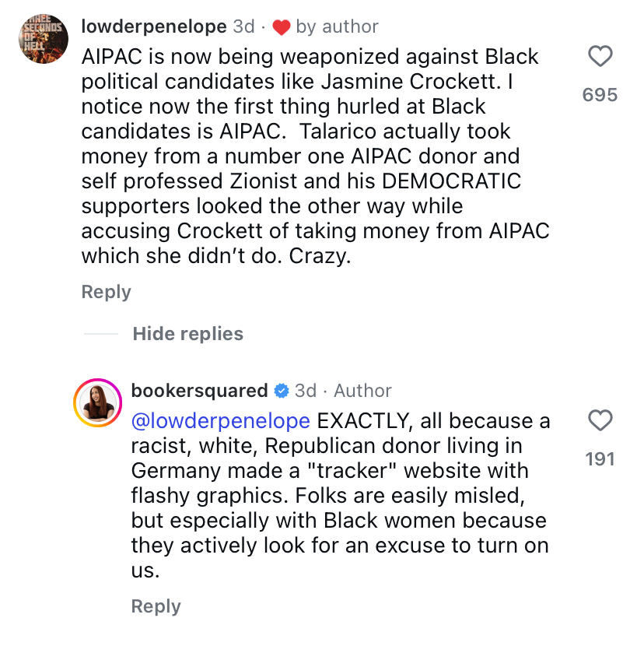This screenshot has height=646, width=644.
Task: View the 695 likes count
Action: pos(600,95)
